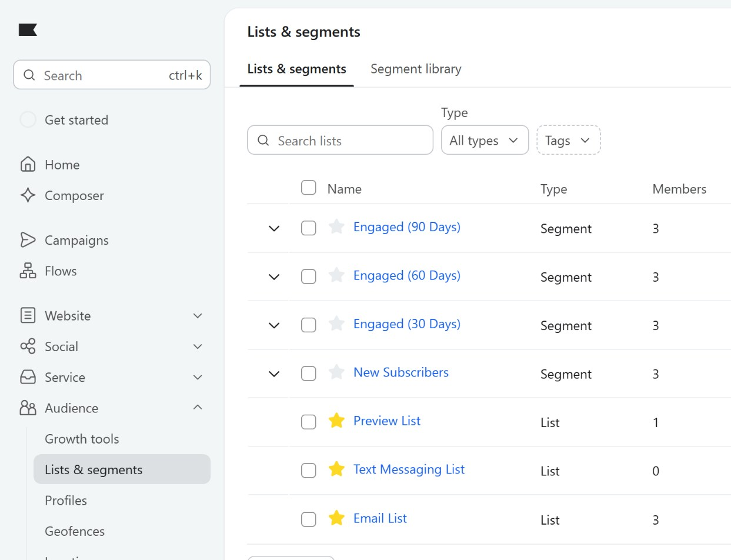Click the Klaviyo flag logo

click(x=28, y=29)
